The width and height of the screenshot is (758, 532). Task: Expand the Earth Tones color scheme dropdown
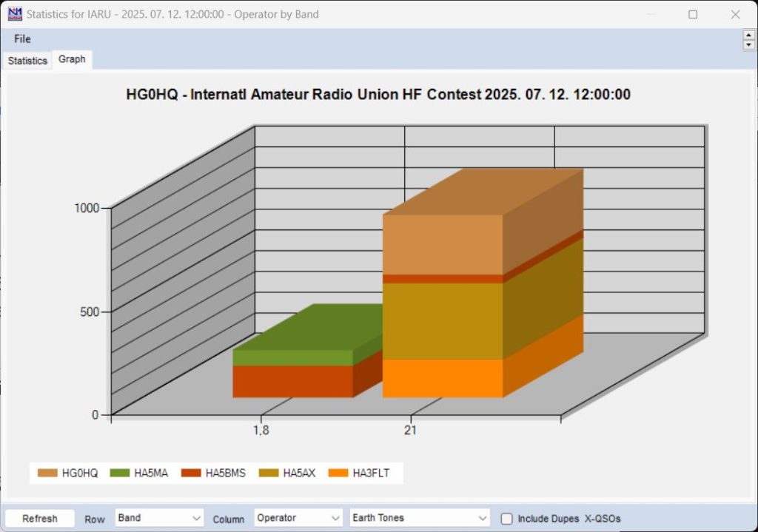click(x=419, y=518)
